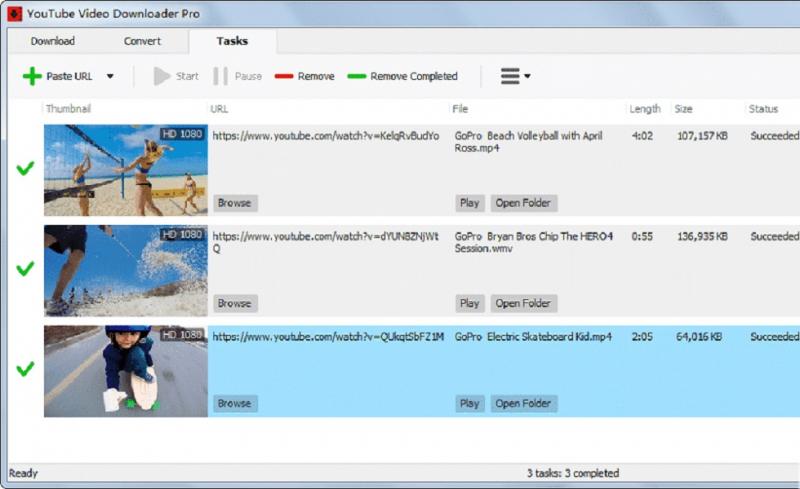This screenshot has width=800, height=489.
Task: Click the green Remove Completed dash icon
Action: [357, 77]
